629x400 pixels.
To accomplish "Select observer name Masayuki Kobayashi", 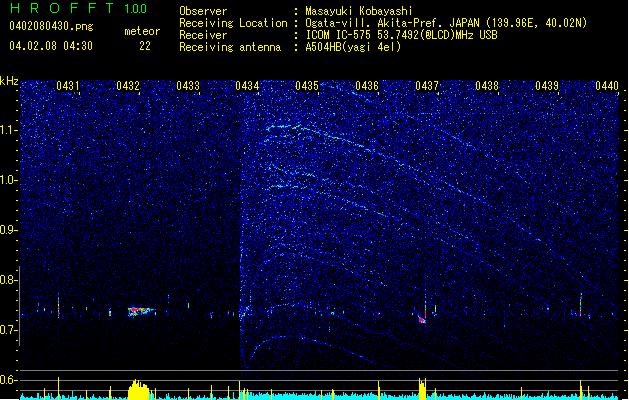I will [359, 11].
